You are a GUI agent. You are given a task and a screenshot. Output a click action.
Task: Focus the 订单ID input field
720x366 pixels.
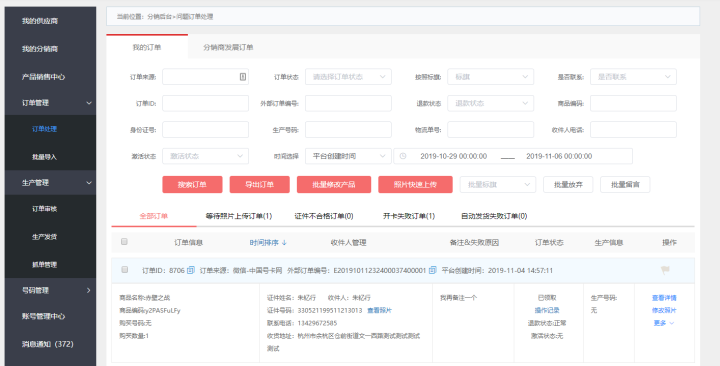pyautogui.click(x=205, y=103)
